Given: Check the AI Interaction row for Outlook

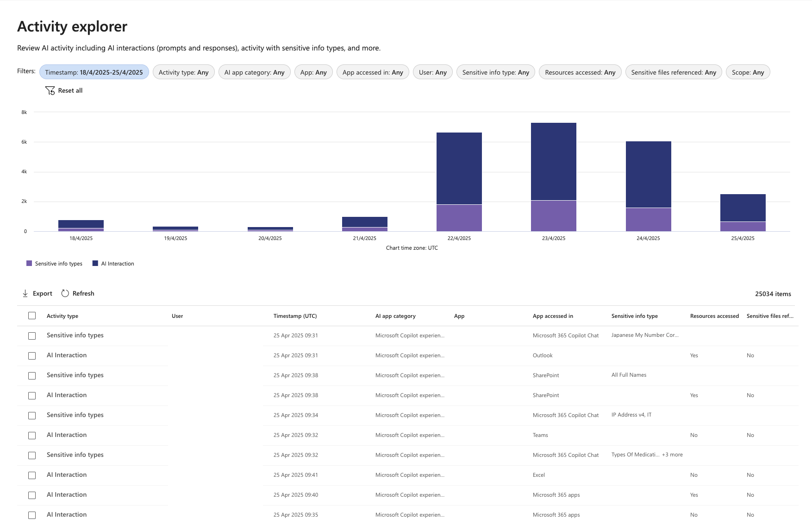Looking at the screenshot, I should click(x=32, y=355).
